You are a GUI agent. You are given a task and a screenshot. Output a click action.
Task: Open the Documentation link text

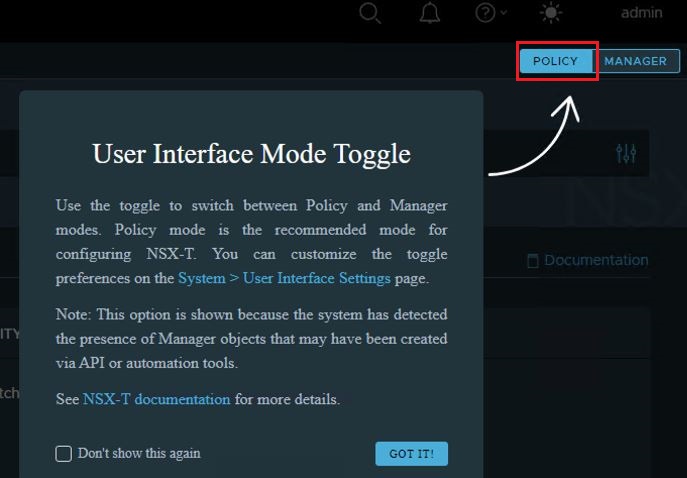[x=596, y=260]
